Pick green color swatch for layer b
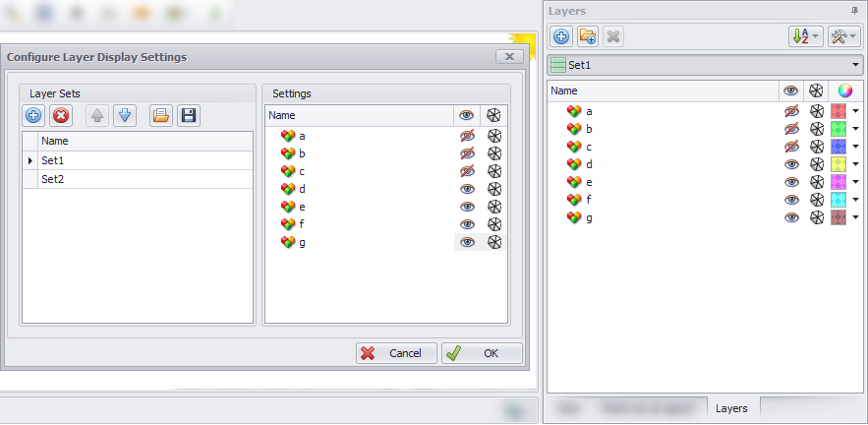 click(839, 129)
